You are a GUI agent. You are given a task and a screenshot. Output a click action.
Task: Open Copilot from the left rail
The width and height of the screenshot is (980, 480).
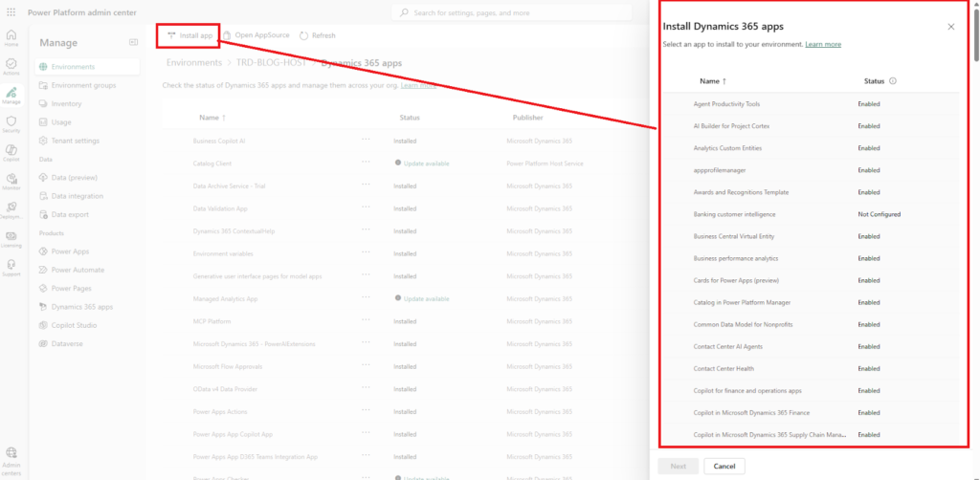point(11,153)
